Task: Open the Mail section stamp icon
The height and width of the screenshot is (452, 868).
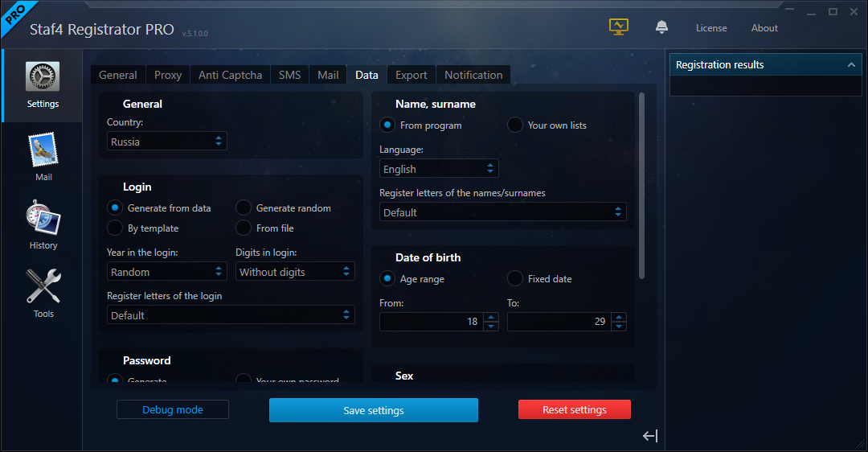Action: click(43, 150)
